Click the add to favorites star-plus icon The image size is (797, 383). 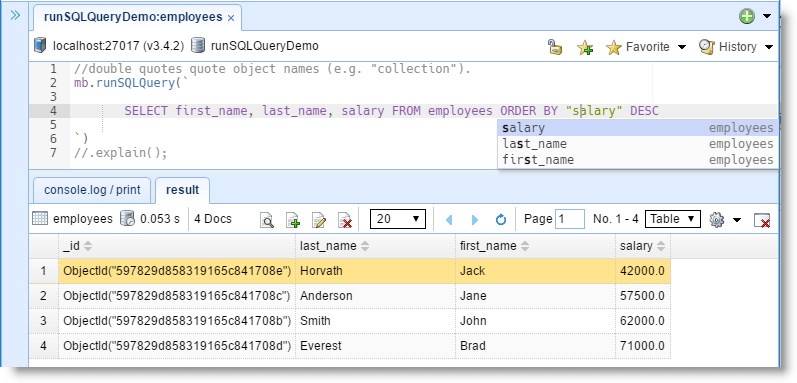[585, 47]
